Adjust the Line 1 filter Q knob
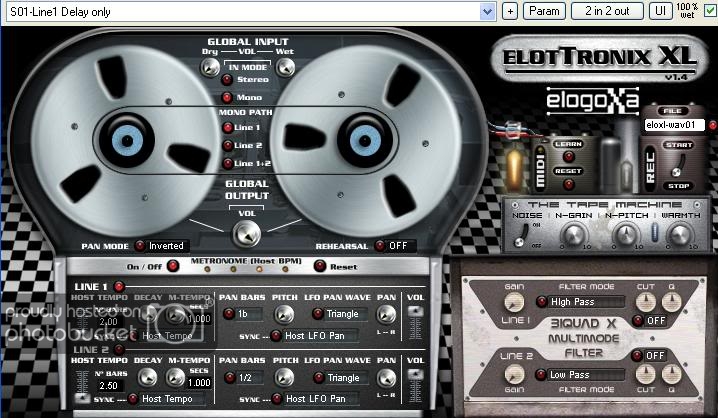Screen dimensions: 718x418 tap(672, 302)
